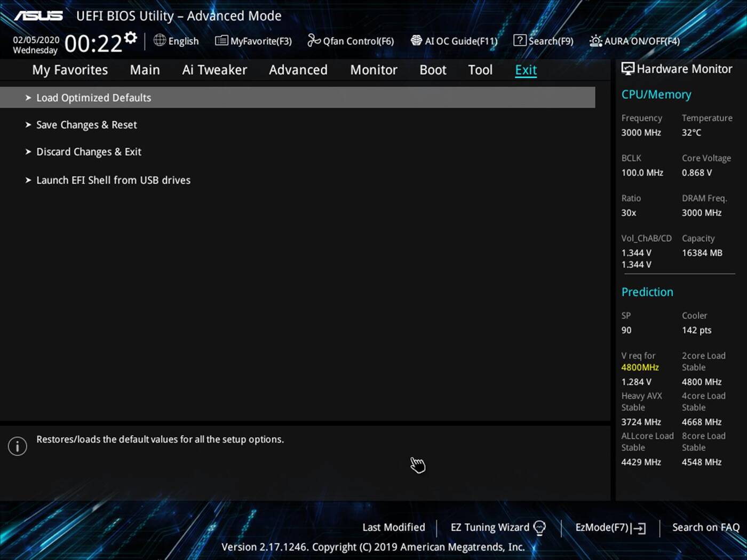Open MyFavorite settings
This screenshot has height=560, width=747.
coord(253,41)
